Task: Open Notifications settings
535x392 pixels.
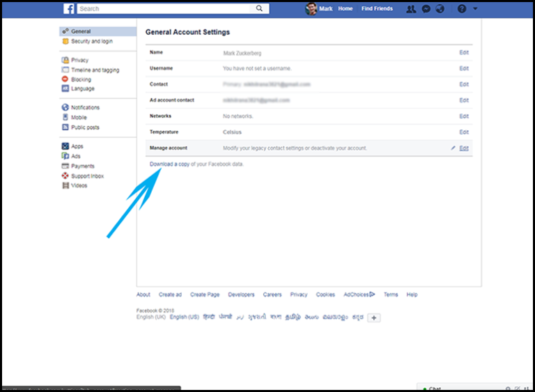Action: (85, 107)
